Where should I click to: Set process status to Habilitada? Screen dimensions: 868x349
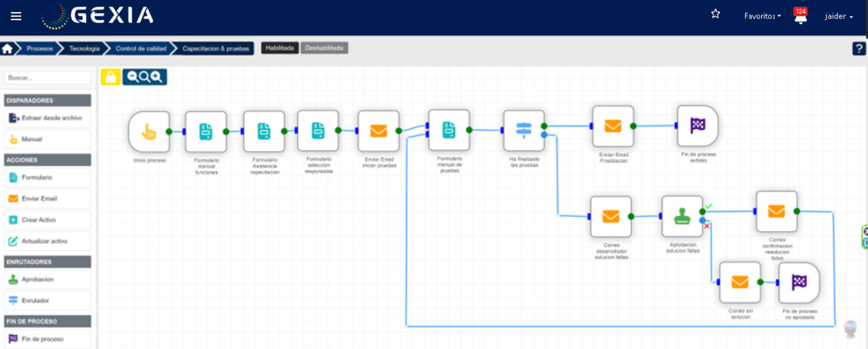point(279,48)
